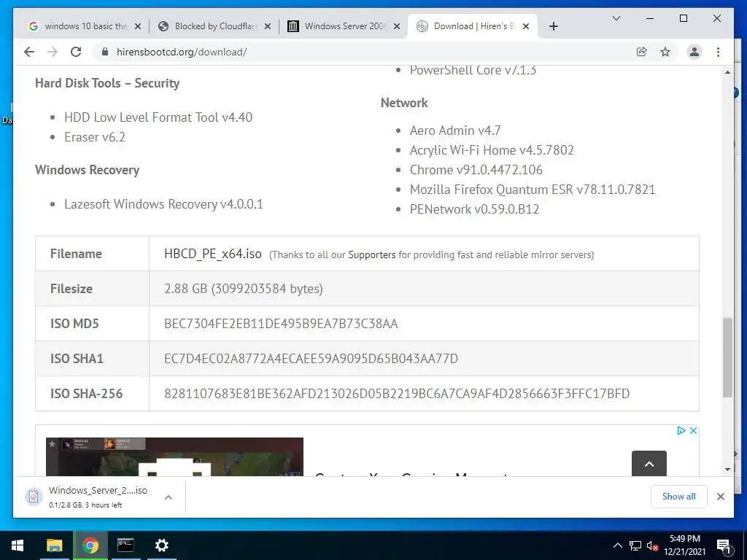Open a new tab
Screen dimensions: 747x560
[553, 26]
